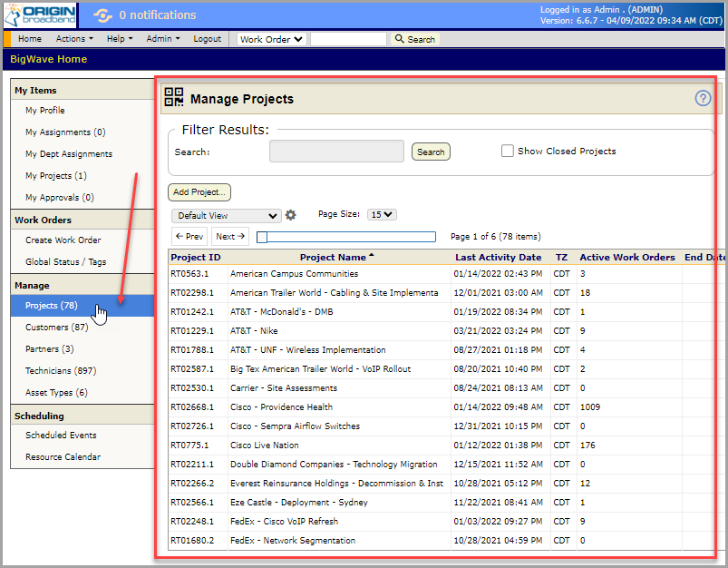
Task: Expand the Actions menu
Action: (74, 39)
